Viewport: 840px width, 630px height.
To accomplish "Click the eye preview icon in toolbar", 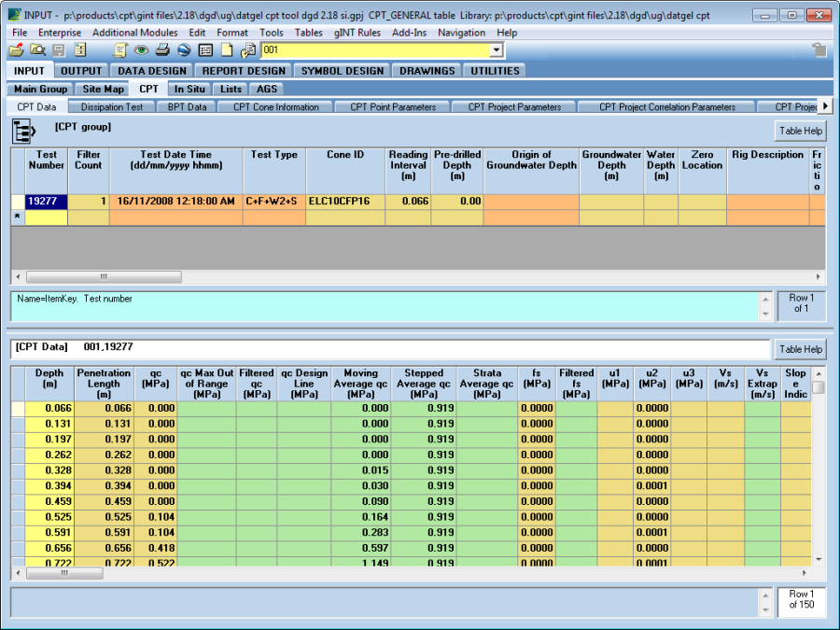I will point(141,50).
